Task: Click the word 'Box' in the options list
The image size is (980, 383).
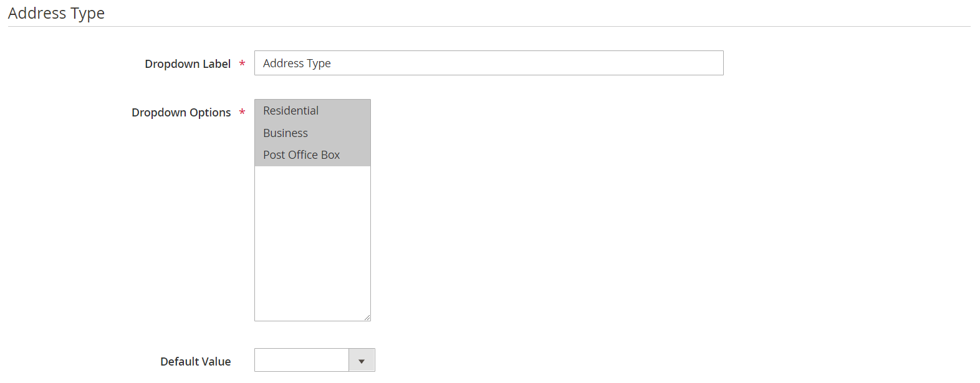Action: click(x=330, y=155)
